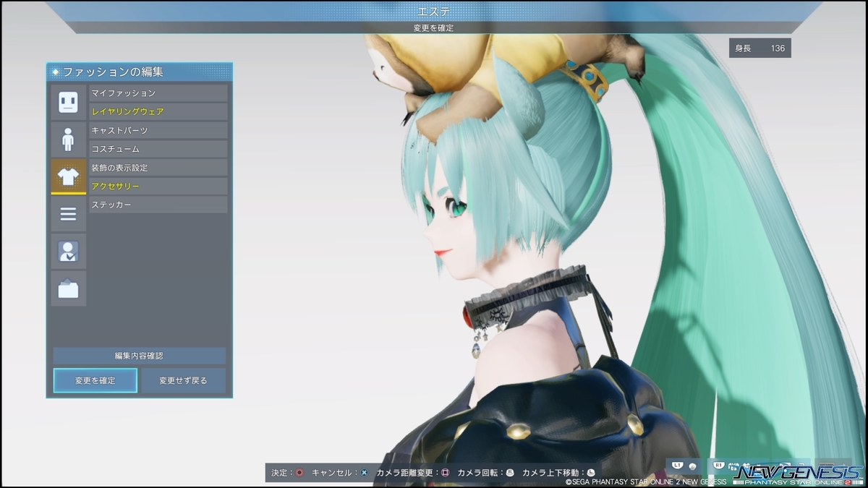Click the L1 shoulder button indicator
868x488 pixels.
tap(678, 465)
